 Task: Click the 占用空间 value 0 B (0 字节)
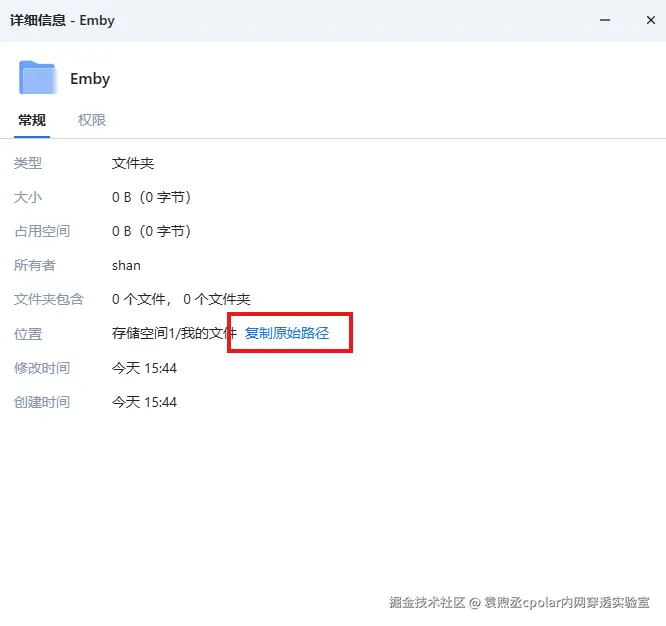point(152,231)
